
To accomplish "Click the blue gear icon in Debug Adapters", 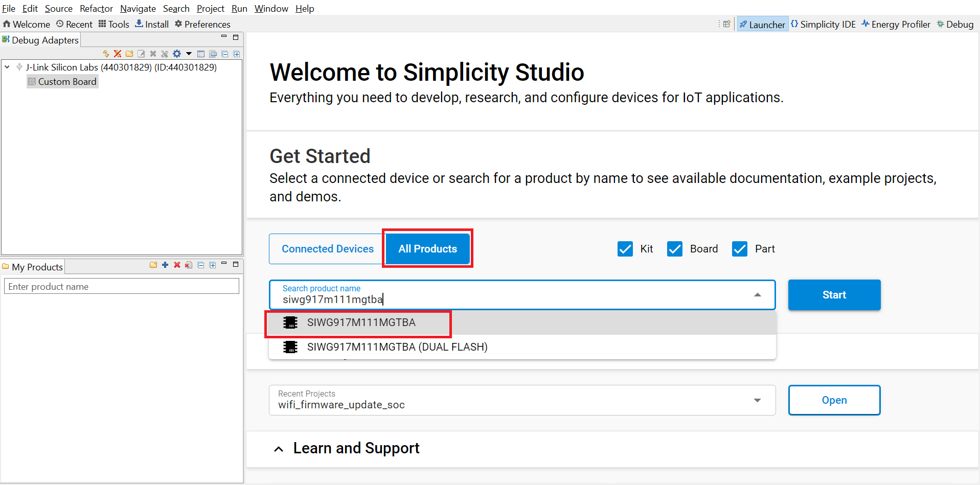I will (x=177, y=54).
